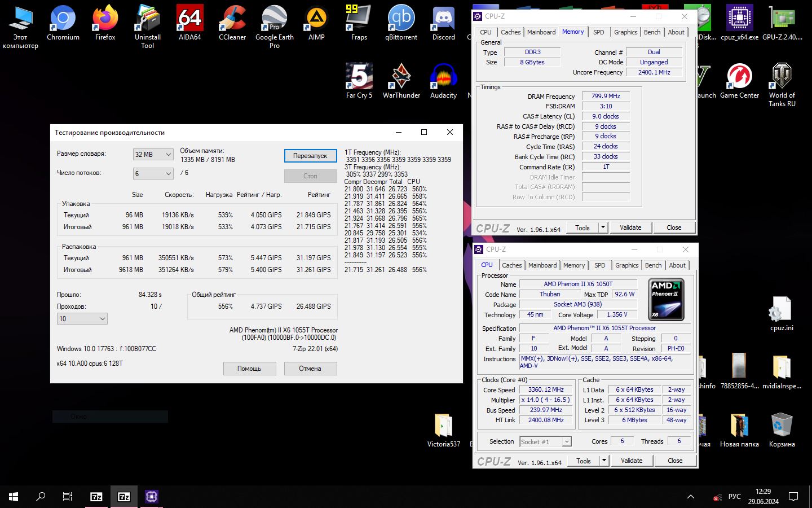
Task: Click the Core Speed 3360.12 MHz value
Action: (x=546, y=389)
